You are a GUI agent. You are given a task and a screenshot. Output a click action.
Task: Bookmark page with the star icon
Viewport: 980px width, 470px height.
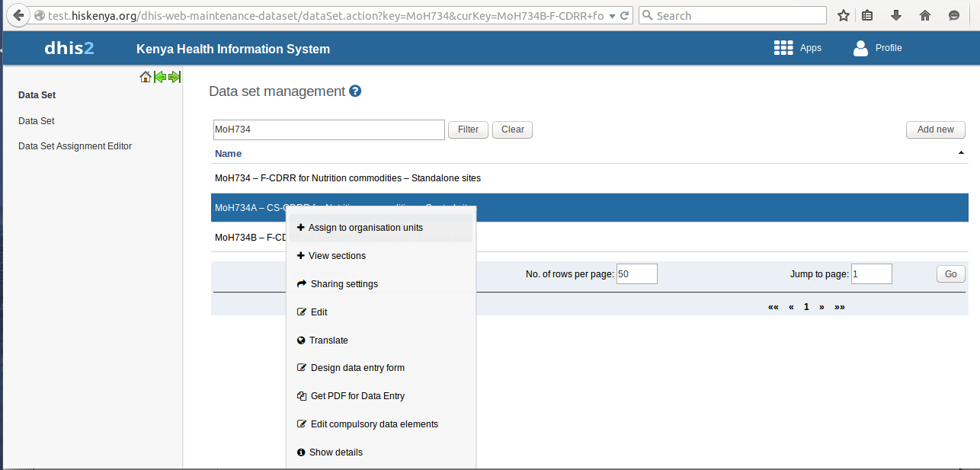[844, 15]
